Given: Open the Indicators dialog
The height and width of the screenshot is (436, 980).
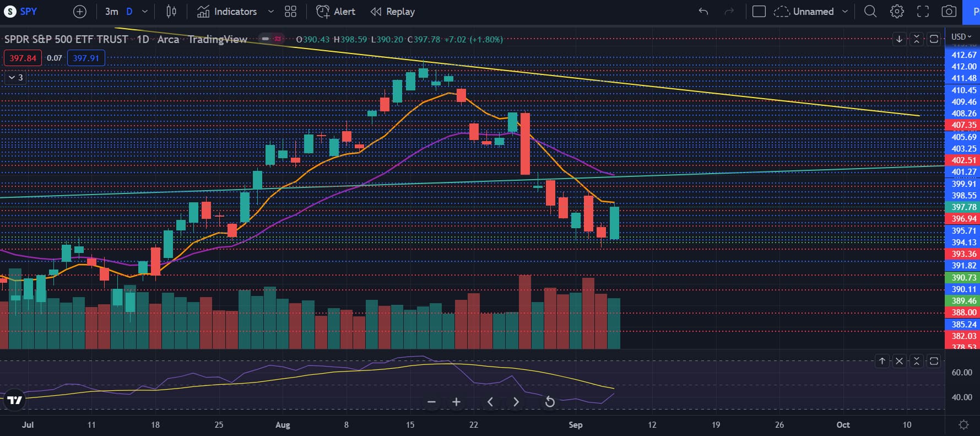Looking at the screenshot, I should pyautogui.click(x=227, y=12).
